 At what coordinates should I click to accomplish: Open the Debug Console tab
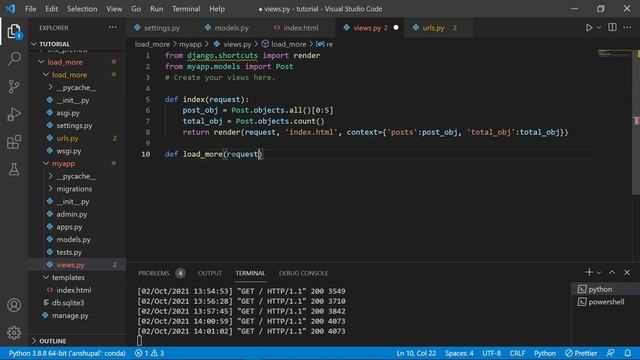303,273
